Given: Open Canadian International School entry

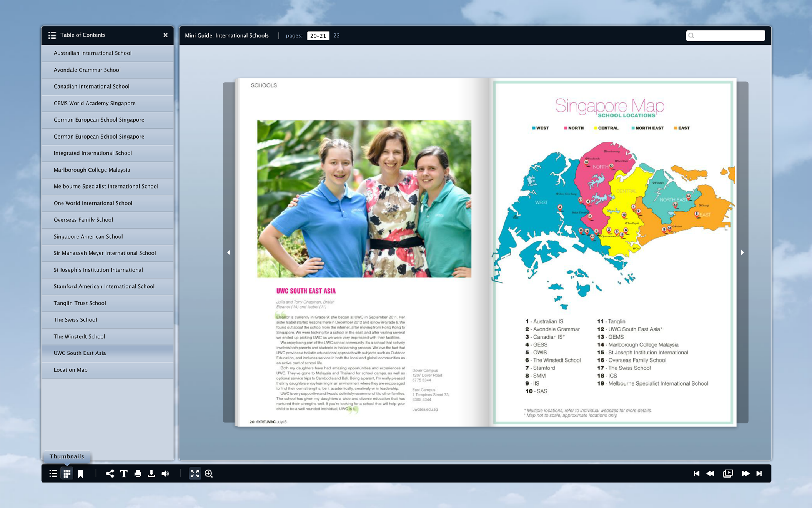Looking at the screenshot, I should 108,86.
